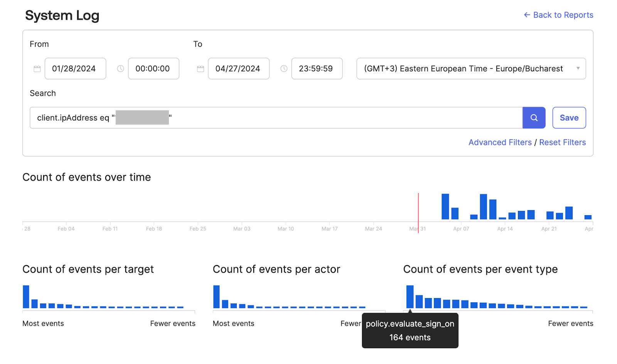
Task: Open the timezone dropdown
Action: [x=471, y=69]
